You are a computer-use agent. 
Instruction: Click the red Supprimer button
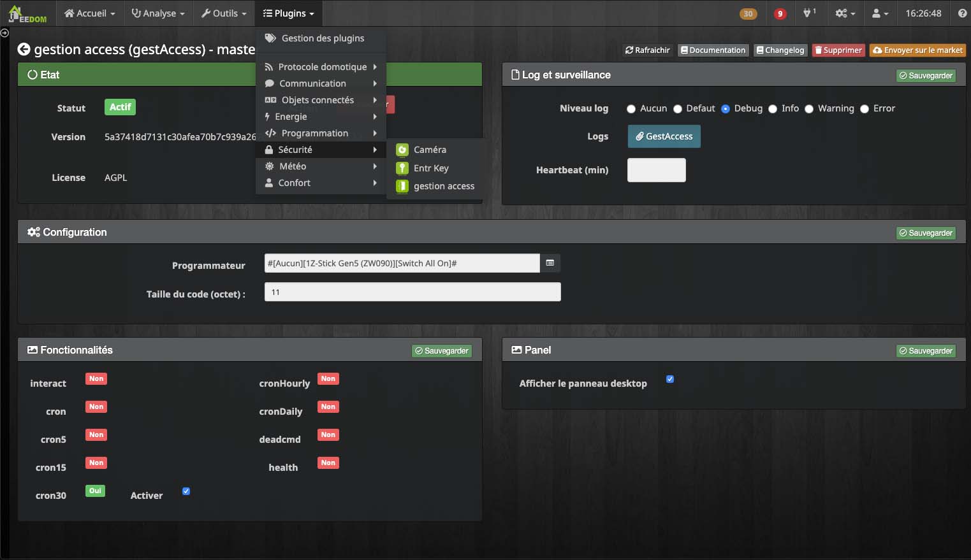pyautogui.click(x=838, y=50)
